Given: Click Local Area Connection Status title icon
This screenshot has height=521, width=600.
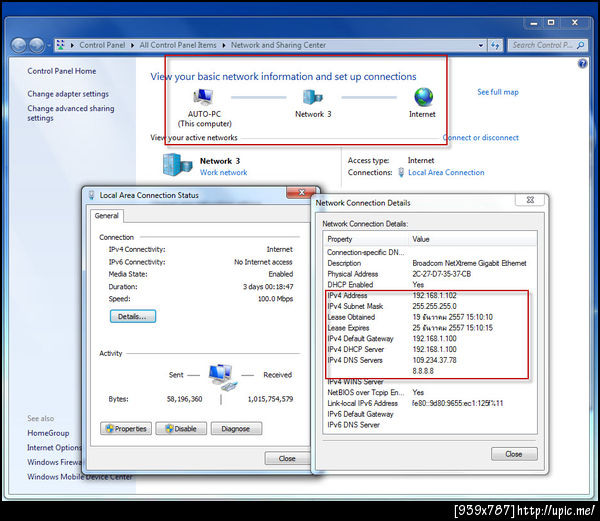Looking at the screenshot, I should click(x=91, y=195).
